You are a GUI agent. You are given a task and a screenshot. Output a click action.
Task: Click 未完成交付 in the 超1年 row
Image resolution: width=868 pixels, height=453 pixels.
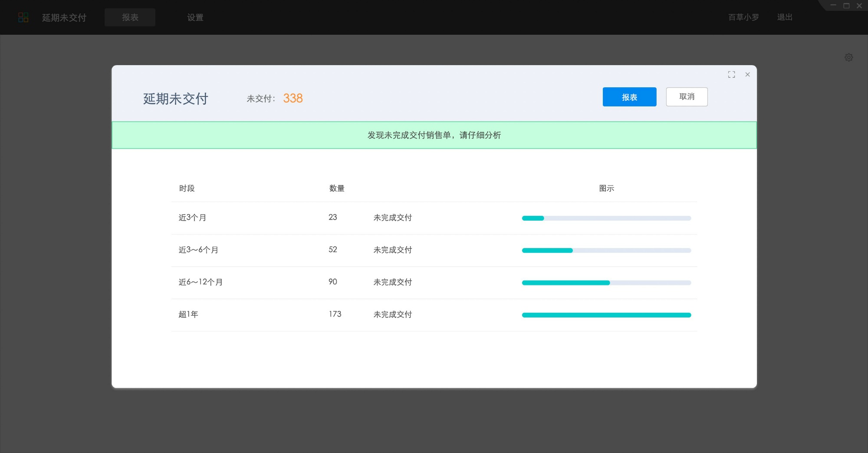point(393,314)
